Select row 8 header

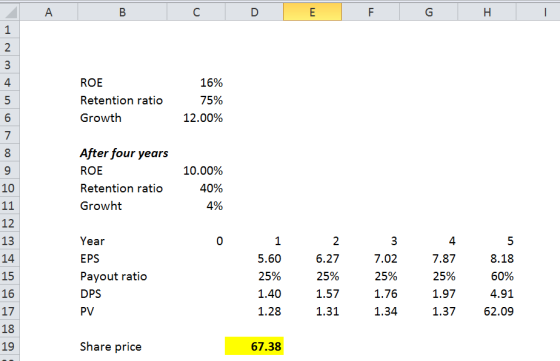click(10, 153)
